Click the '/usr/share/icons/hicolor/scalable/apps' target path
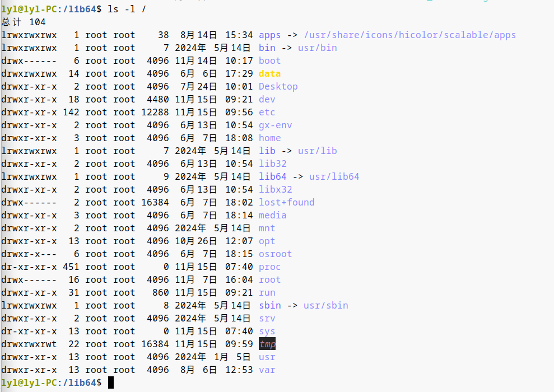The width and height of the screenshot is (554, 392). 410,35
